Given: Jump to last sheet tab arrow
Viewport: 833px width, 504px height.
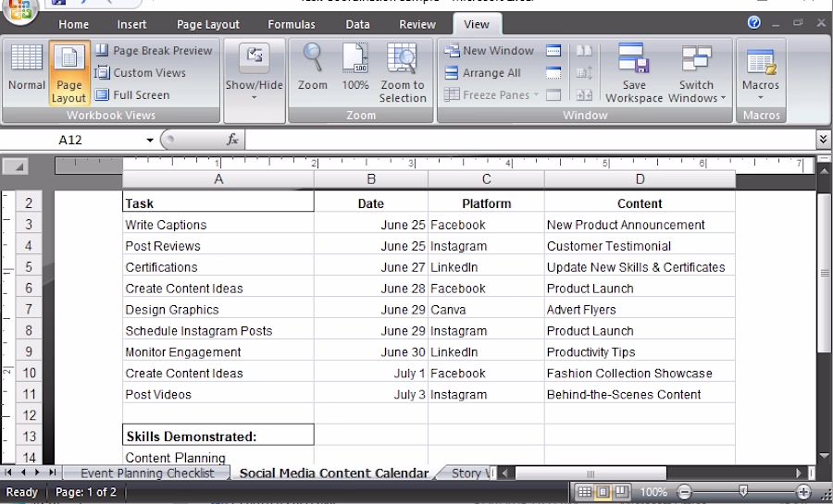Looking at the screenshot, I should [52, 473].
